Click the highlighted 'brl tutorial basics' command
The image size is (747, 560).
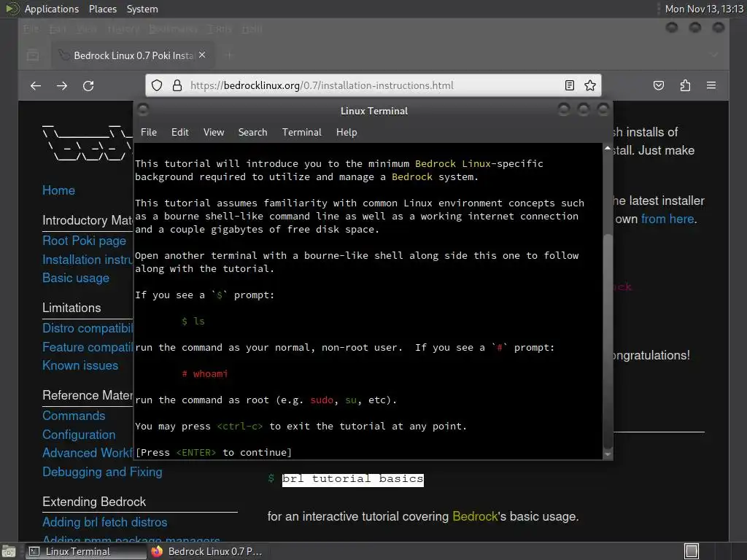[352, 479]
